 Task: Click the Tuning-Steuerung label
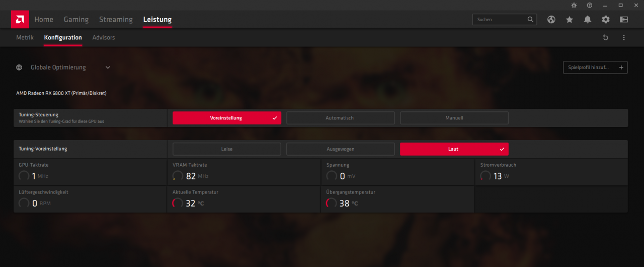(x=39, y=115)
